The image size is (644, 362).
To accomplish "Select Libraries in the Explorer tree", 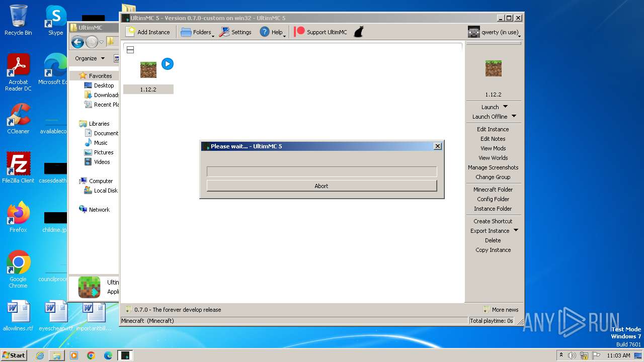I will pyautogui.click(x=94, y=124).
